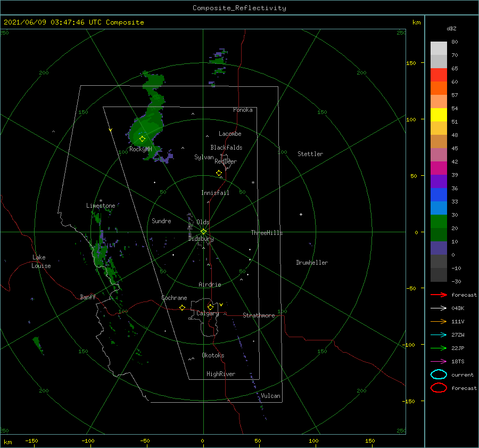Click the yellow V marker east of Calgary
The image size is (479, 448).
pyautogui.click(x=221, y=305)
